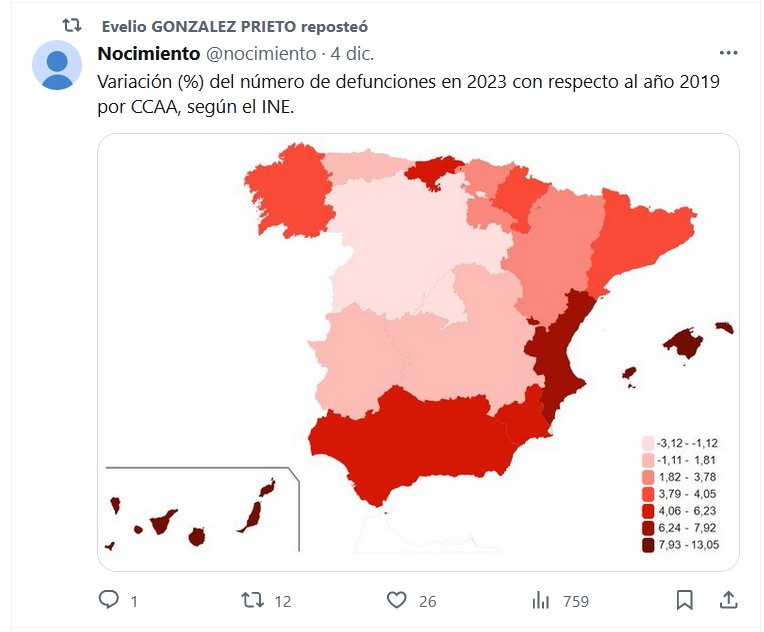Repost this tweet with the retweet icon

coord(254,600)
